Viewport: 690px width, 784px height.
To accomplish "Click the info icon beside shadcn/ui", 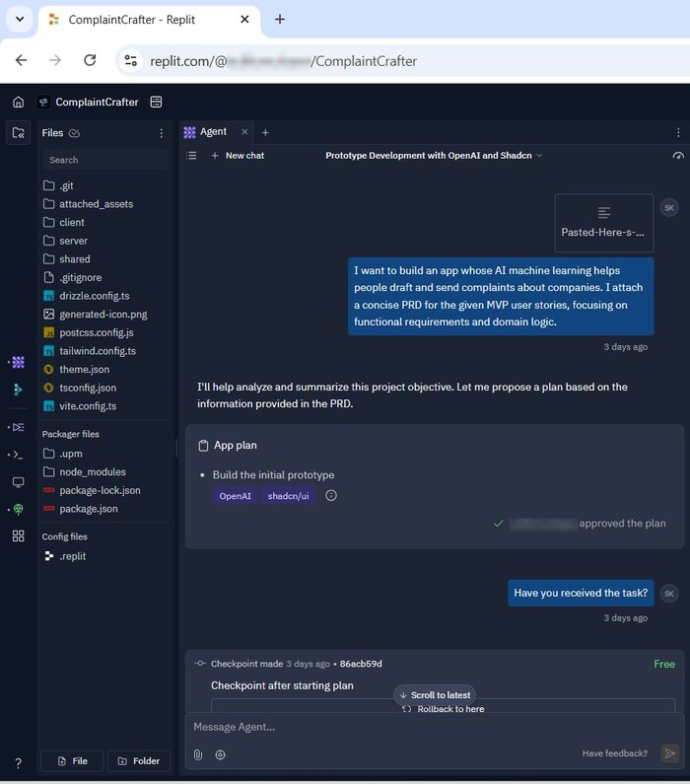I will 331,496.
